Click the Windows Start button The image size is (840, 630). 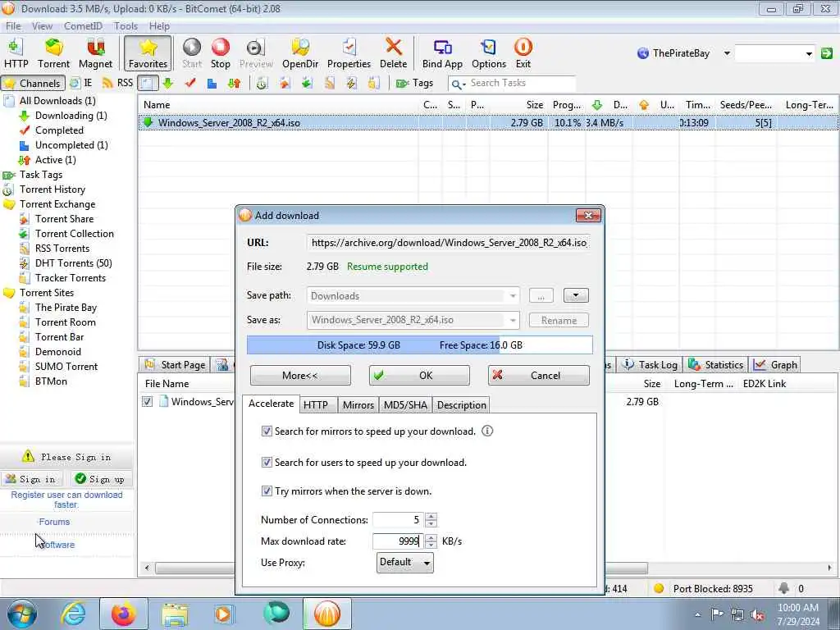pos(21,614)
